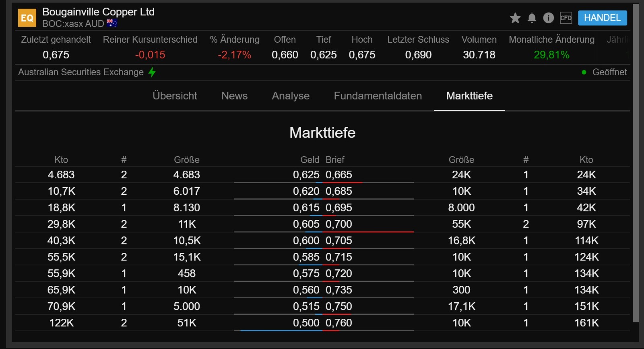Open the Analyse tab
The image size is (644, 349).
click(291, 96)
